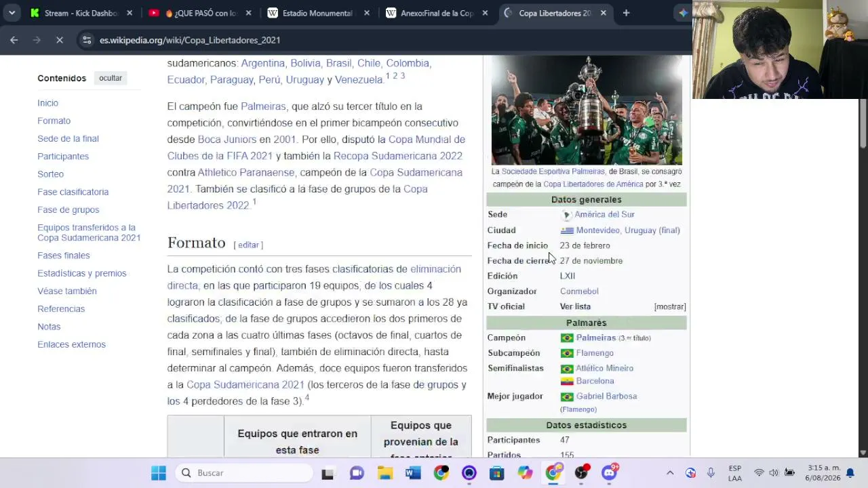
Task: Open Microsoft Word from the taskbar
Action: click(x=413, y=473)
